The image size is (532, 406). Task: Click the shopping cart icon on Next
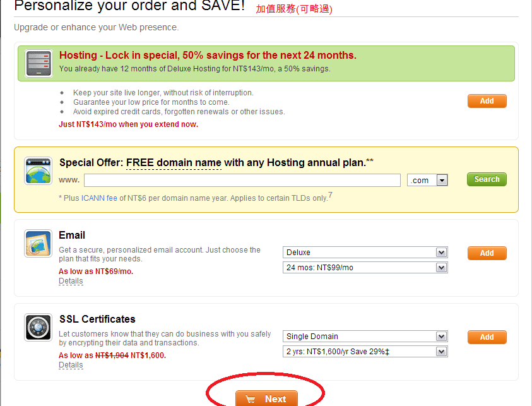(251, 399)
